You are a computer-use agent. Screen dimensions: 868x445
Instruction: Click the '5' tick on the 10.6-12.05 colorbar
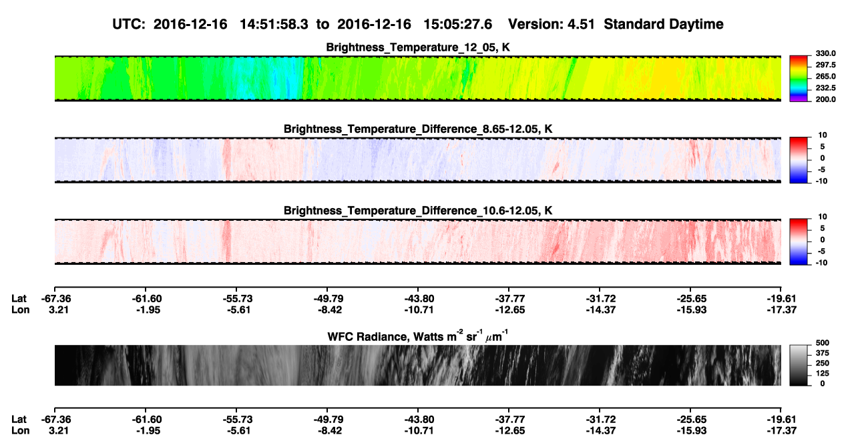tap(823, 228)
